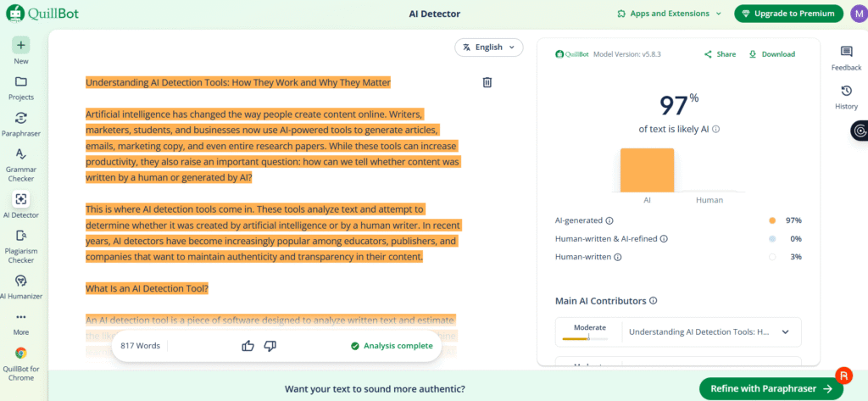
Task: Click the QuillBot logo
Action: (x=42, y=14)
